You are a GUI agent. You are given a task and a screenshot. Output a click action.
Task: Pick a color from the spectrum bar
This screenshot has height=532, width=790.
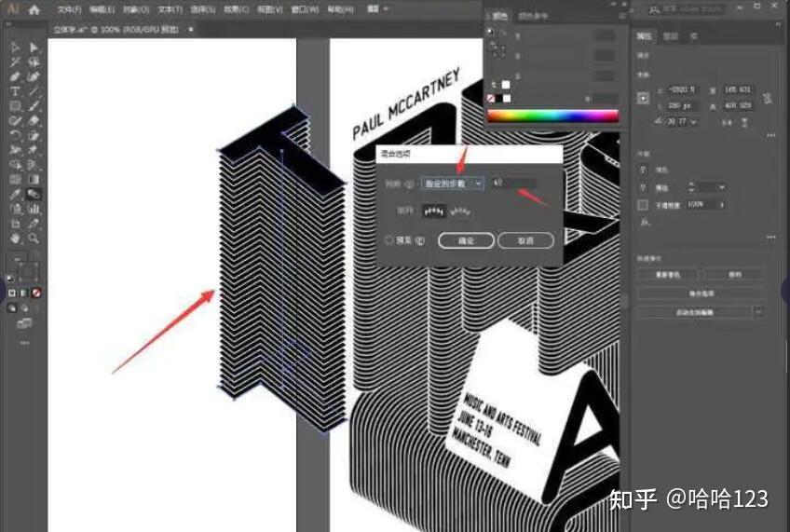pyautogui.click(x=552, y=116)
